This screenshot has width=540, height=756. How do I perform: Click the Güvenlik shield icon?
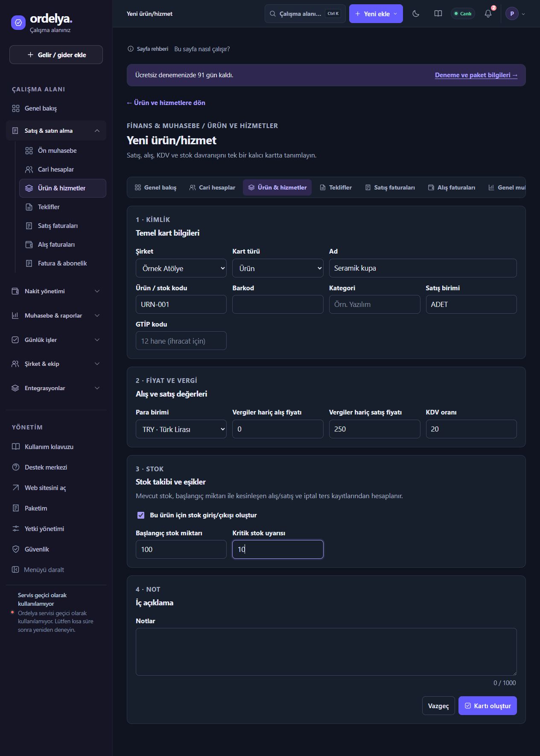coord(16,549)
